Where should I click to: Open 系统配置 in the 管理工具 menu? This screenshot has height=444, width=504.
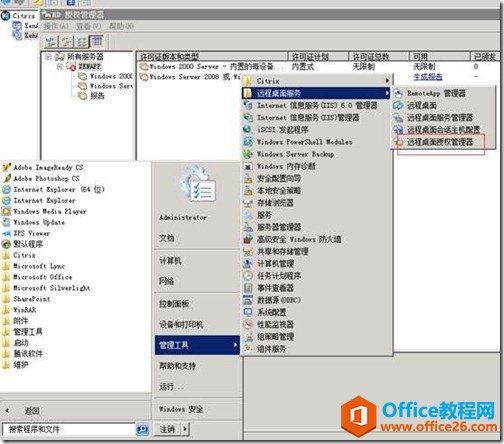(x=272, y=312)
